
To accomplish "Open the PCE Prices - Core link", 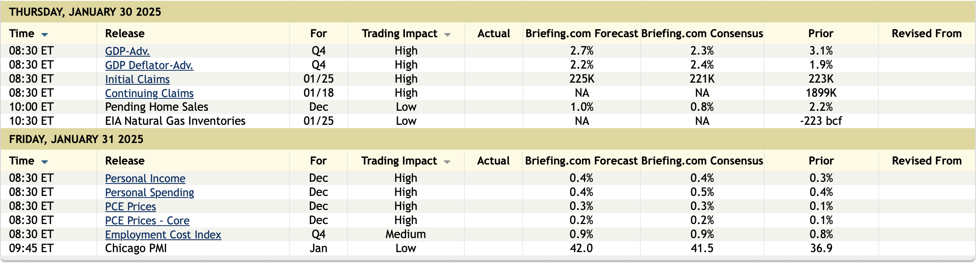I will (147, 221).
